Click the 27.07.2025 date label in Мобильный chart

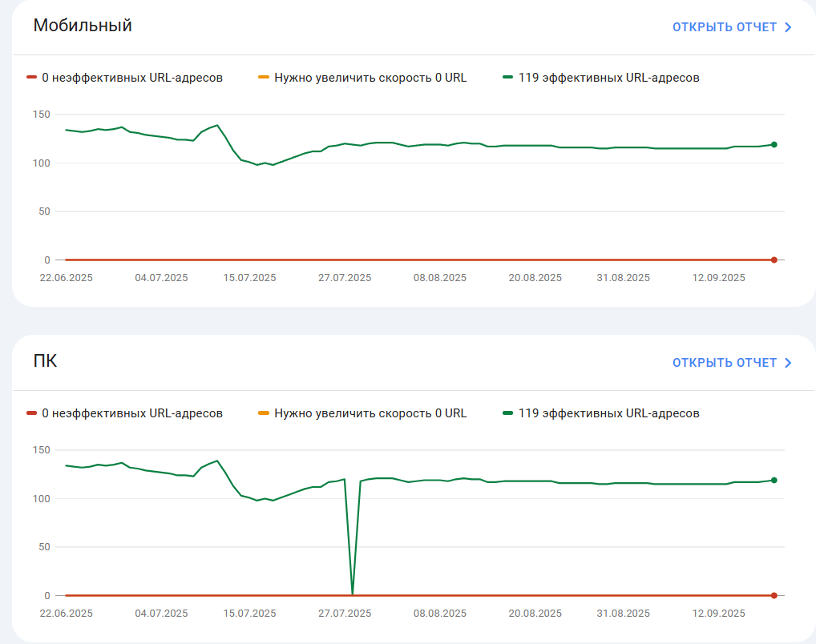[x=345, y=278]
